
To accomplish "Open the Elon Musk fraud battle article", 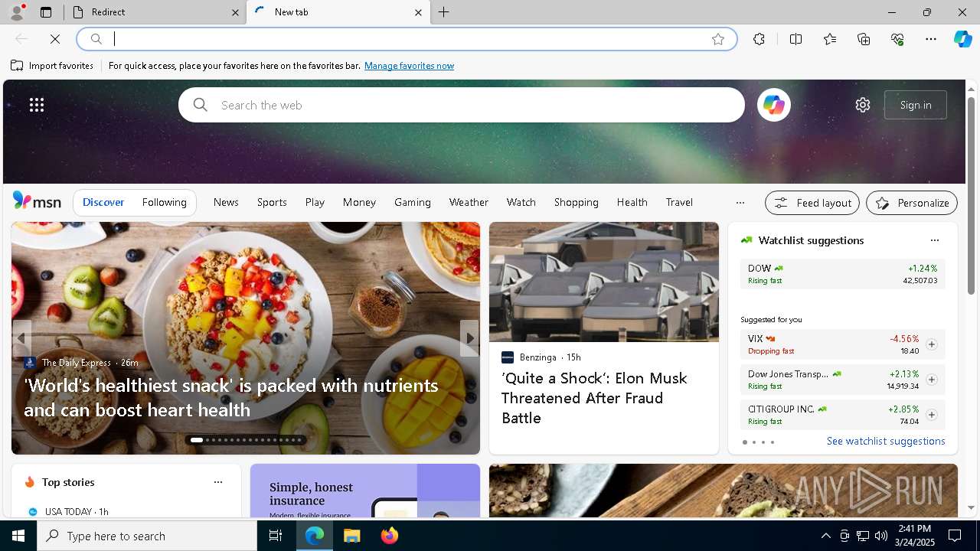I will point(594,398).
